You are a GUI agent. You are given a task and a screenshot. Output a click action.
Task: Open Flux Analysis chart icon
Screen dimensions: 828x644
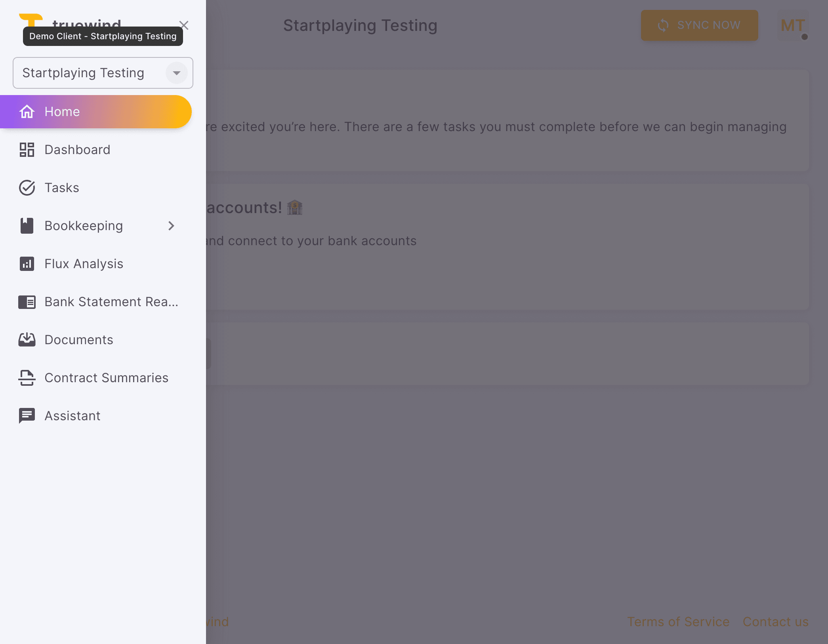tap(27, 264)
